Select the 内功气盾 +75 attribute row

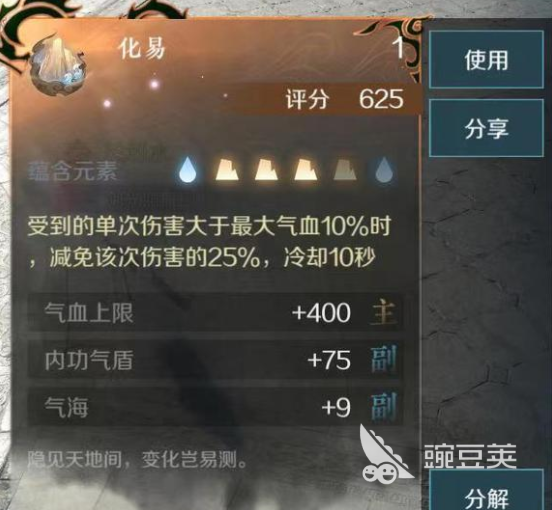tap(215, 360)
